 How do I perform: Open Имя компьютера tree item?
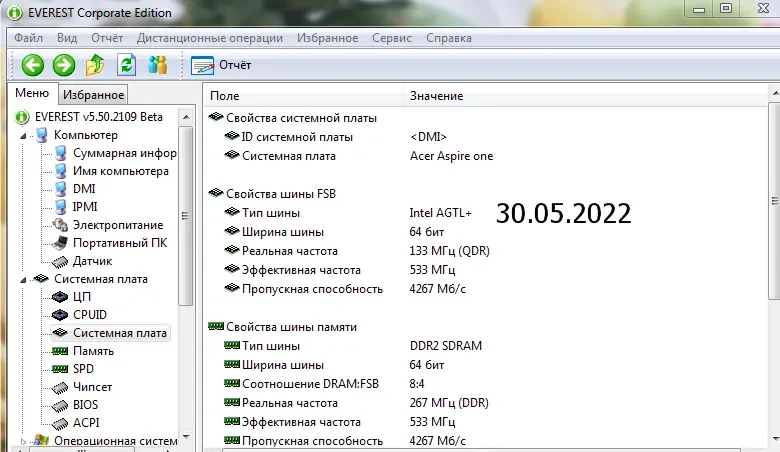click(x=120, y=171)
